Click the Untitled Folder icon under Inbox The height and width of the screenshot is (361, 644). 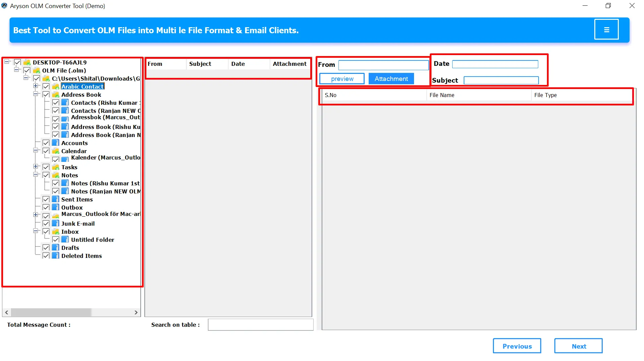[65, 239]
